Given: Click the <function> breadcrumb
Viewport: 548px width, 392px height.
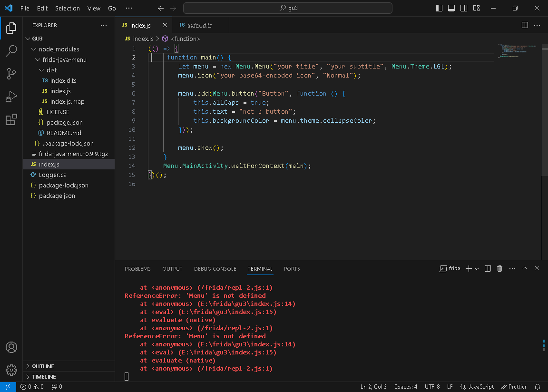Looking at the screenshot, I should (x=181, y=39).
